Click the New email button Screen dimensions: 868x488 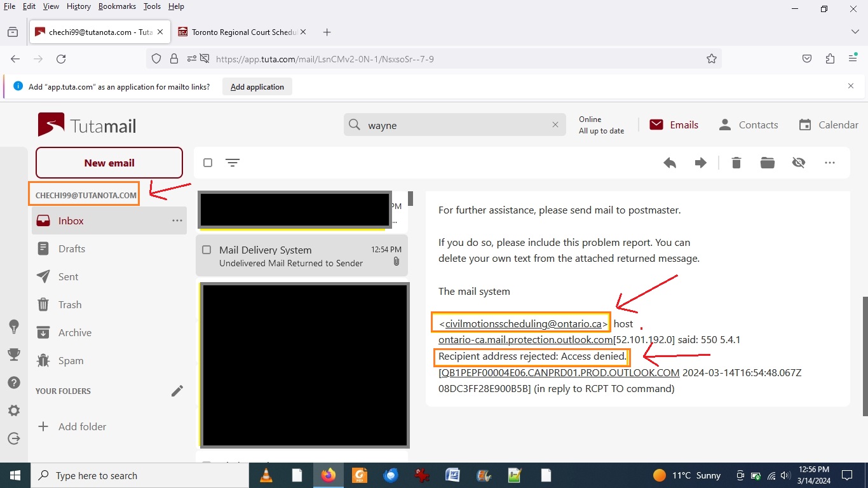(x=109, y=163)
